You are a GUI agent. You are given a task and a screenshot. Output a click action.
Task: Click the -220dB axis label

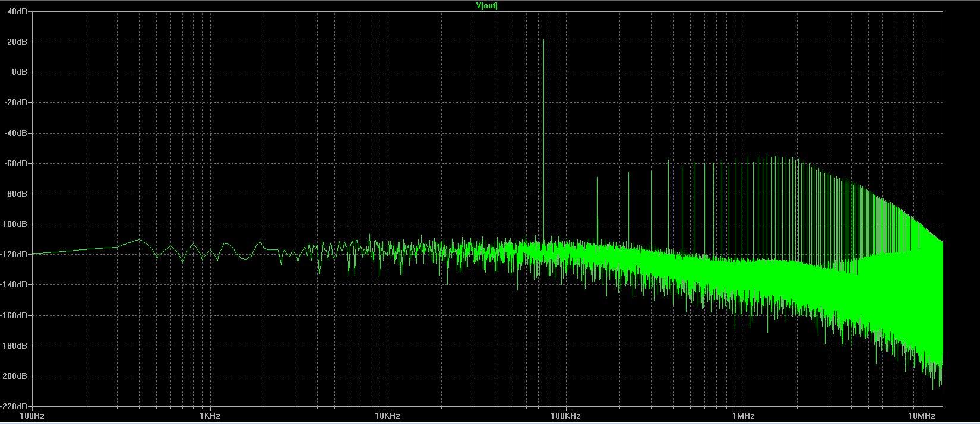(15, 406)
